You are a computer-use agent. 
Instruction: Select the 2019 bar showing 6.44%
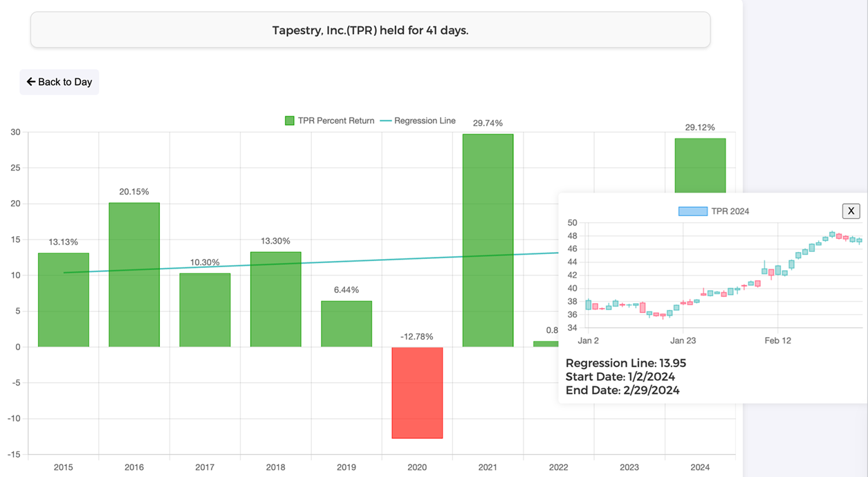coord(347,324)
